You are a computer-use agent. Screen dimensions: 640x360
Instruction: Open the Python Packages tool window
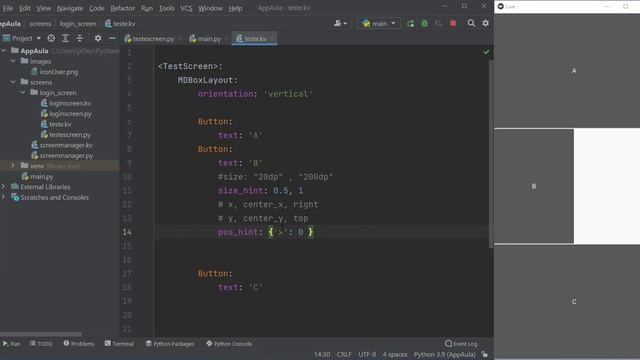click(x=170, y=344)
